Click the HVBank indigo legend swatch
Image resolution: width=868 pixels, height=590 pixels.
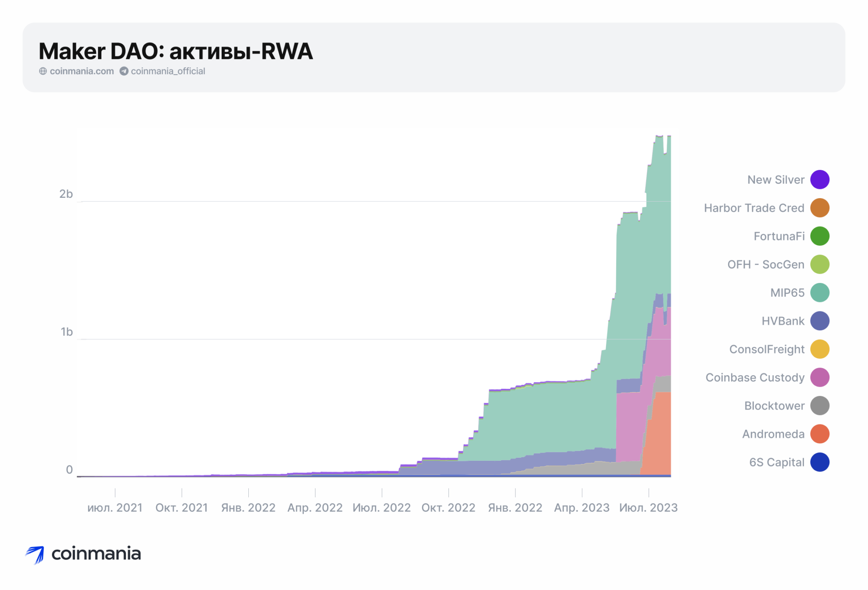(820, 321)
